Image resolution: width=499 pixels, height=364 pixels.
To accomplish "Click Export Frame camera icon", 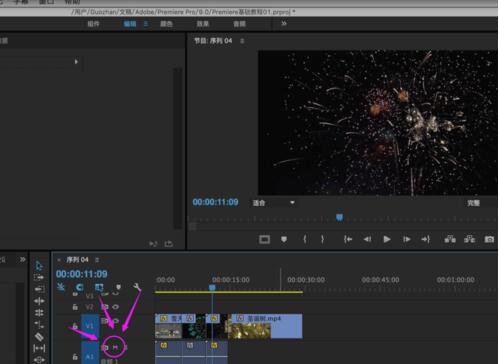I will coord(489,239).
